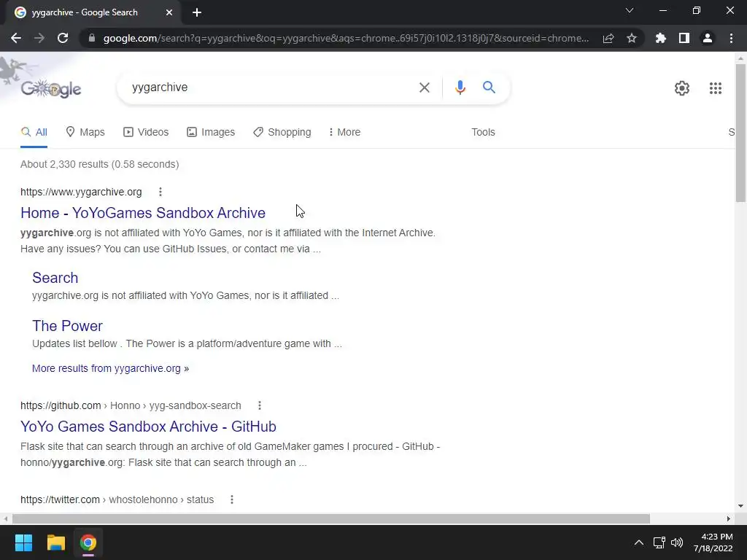Viewport: 747px width, 560px height.
Task: Expand the More search categories
Action: pyautogui.click(x=344, y=133)
